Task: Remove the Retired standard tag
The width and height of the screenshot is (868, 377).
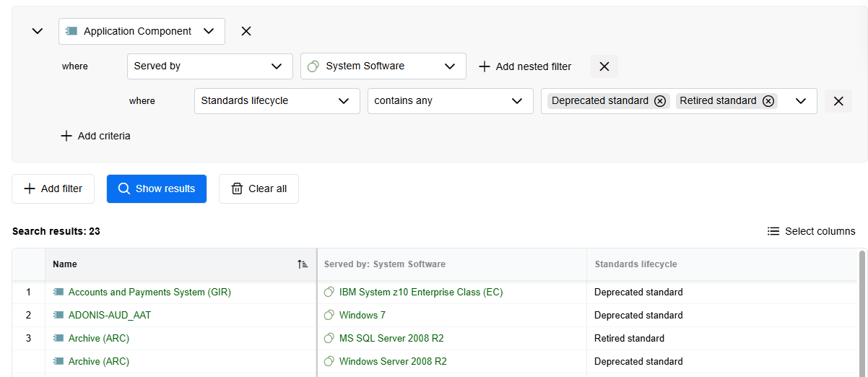Action: 768,101
